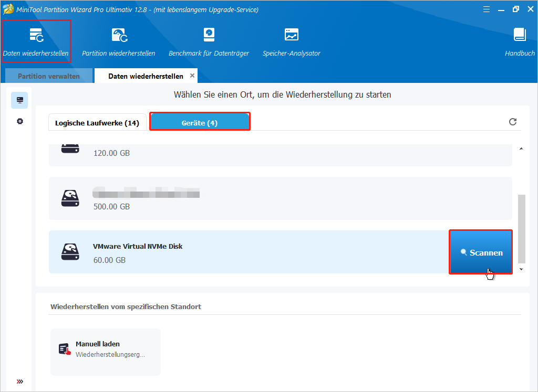538x392 pixels.
Task: Open the Partition wiederherstellen tool
Action: [118, 41]
